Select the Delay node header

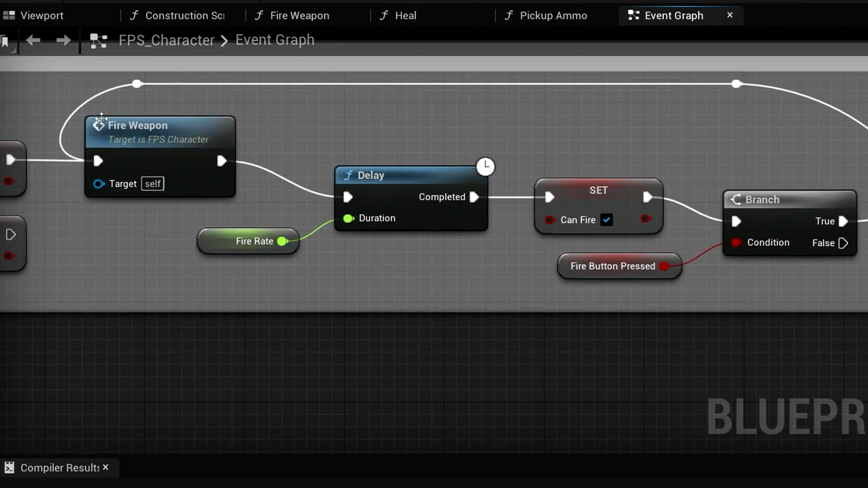[x=411, y=175]
